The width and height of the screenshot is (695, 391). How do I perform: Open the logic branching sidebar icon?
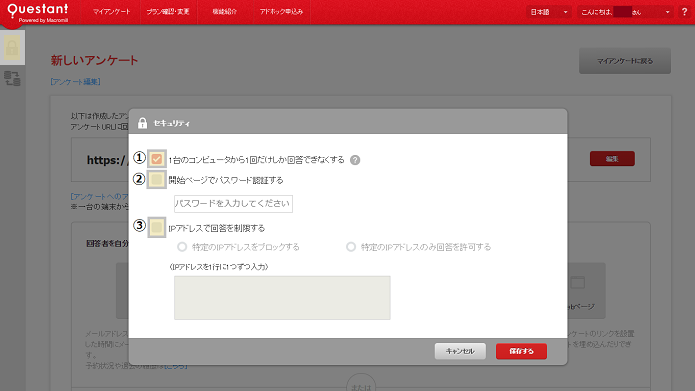[x=12, y=78]
